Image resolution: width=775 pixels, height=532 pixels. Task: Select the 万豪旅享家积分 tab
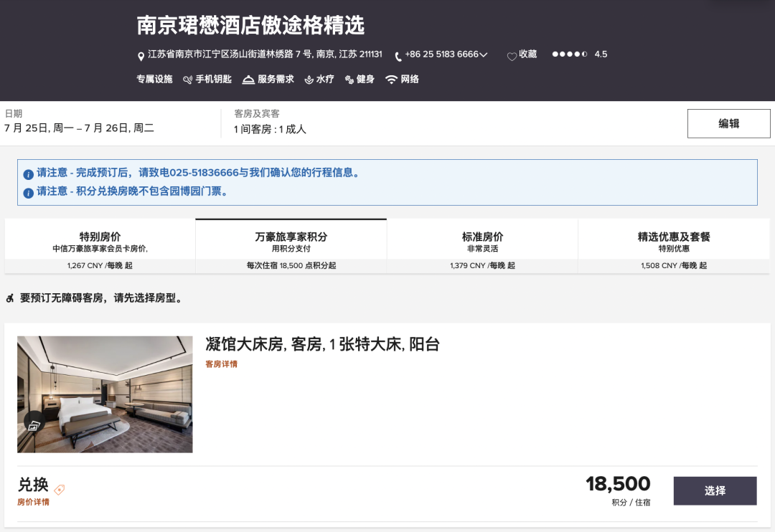pyautogui.click(x=291, y=246)
